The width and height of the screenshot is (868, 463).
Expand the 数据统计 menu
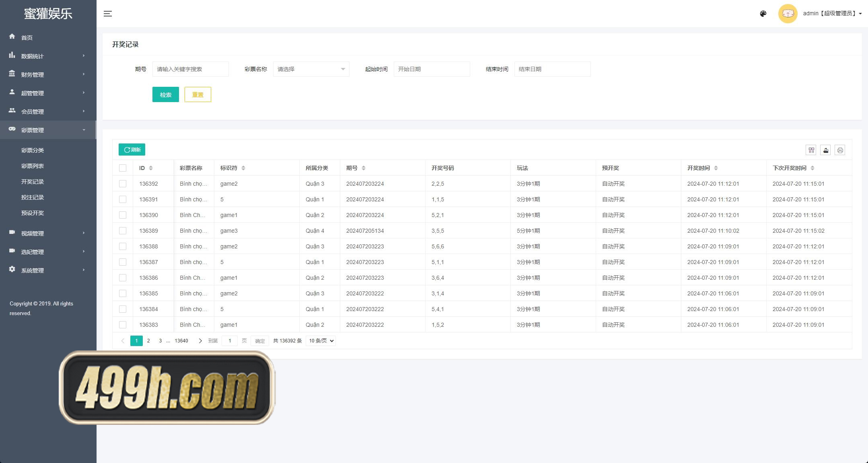tap(48, 56)
